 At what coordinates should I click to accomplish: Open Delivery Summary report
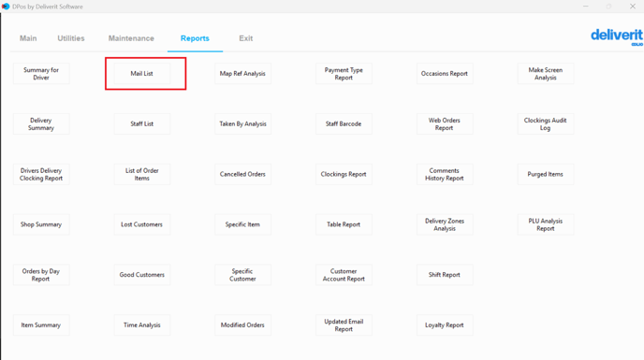[x=41, y=124]
